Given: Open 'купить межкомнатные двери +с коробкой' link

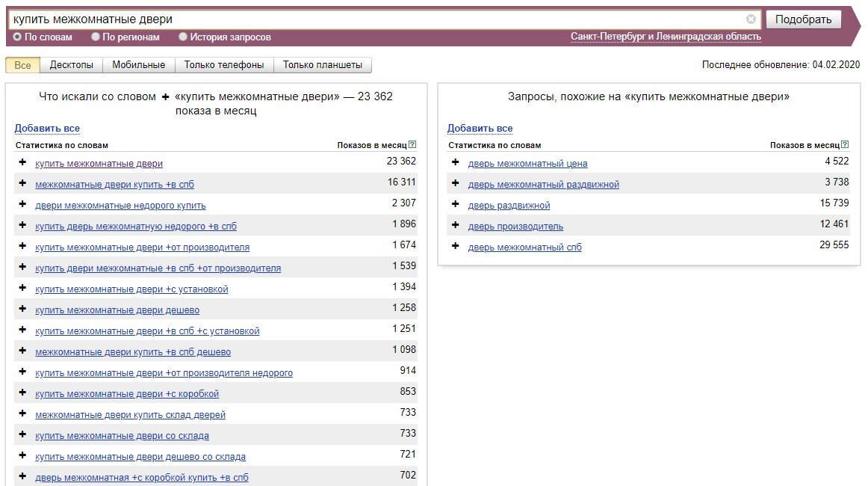Looking at the screenshot, I should 127,394.
